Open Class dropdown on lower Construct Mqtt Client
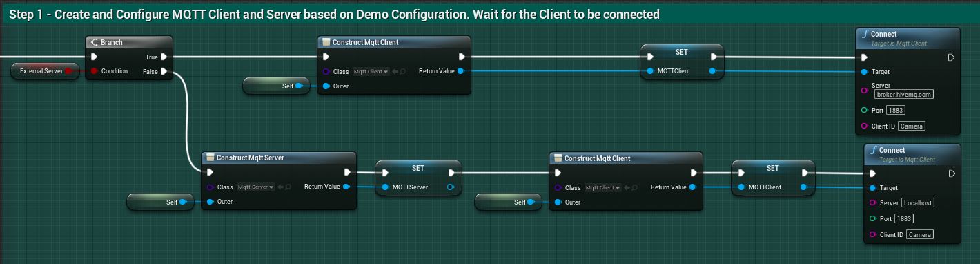This screenshot has height=264, width=980. tap(602, 187)
